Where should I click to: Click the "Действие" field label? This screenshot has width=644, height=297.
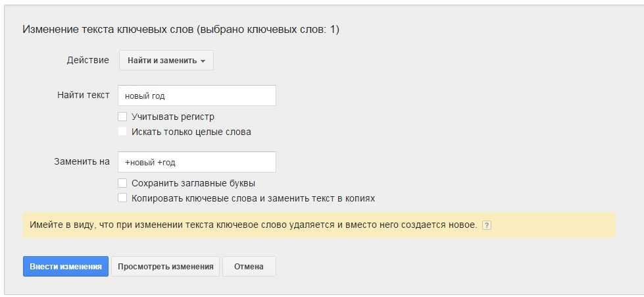(x=87, y=60)
